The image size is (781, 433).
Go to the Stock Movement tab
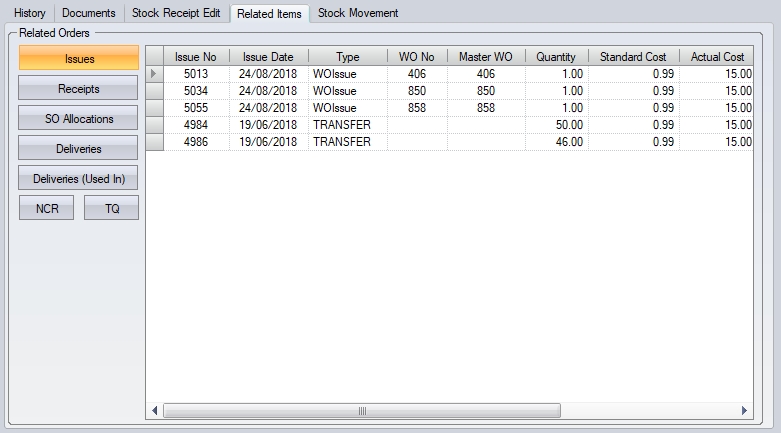click(358, 13)
